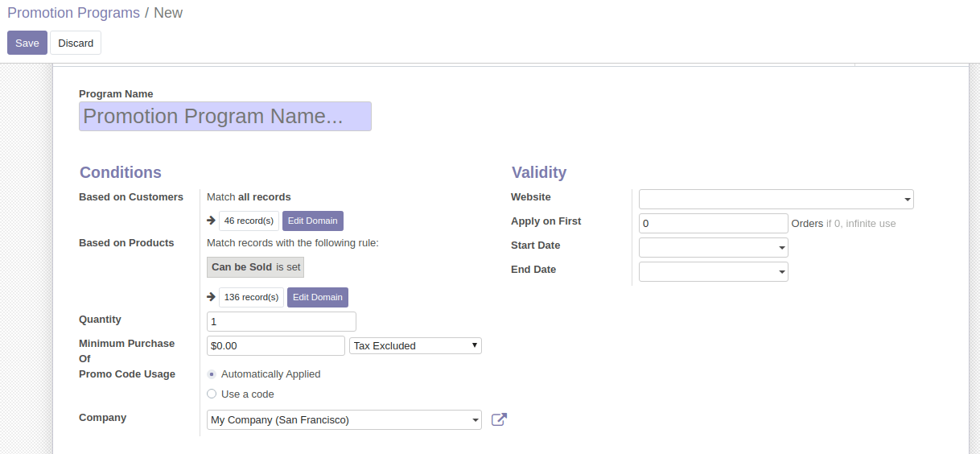The width and height of the screenshot is (980, 454).
Task: Click the Match all records text
Action: click(x=249, y=197)
